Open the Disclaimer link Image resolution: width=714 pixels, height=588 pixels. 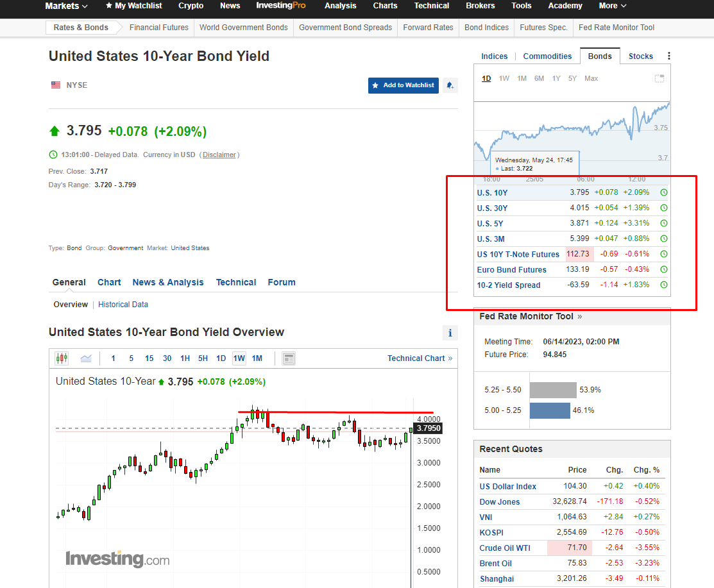[x=219, y=155]
